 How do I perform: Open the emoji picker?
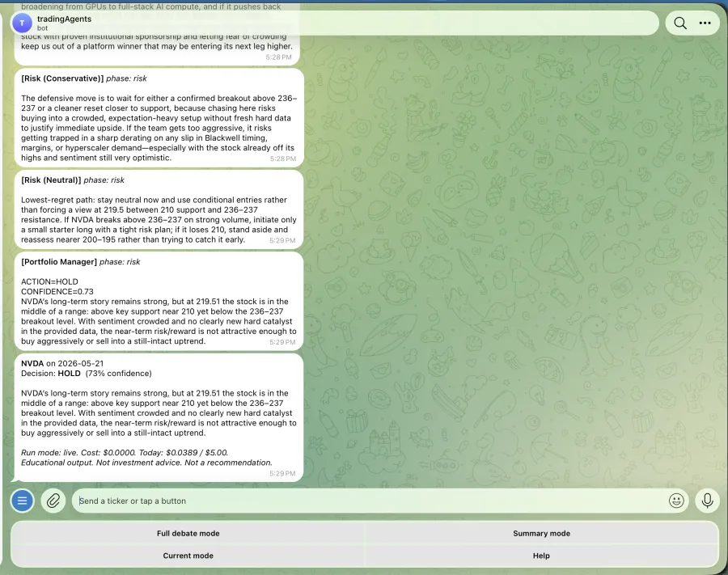[x=676, y=501]
